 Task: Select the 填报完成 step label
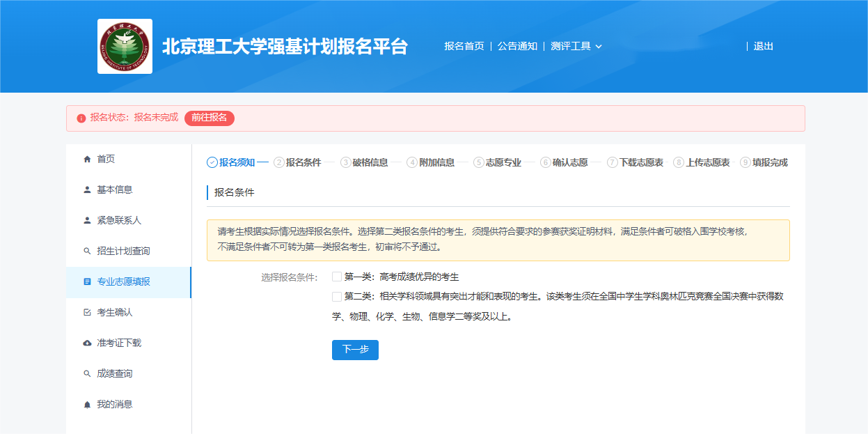(770, 162)
